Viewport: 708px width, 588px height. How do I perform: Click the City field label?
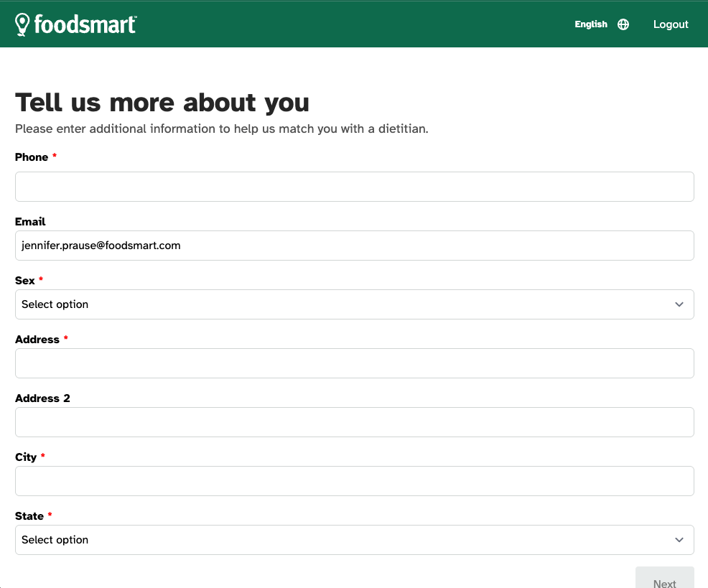[26, 457]
